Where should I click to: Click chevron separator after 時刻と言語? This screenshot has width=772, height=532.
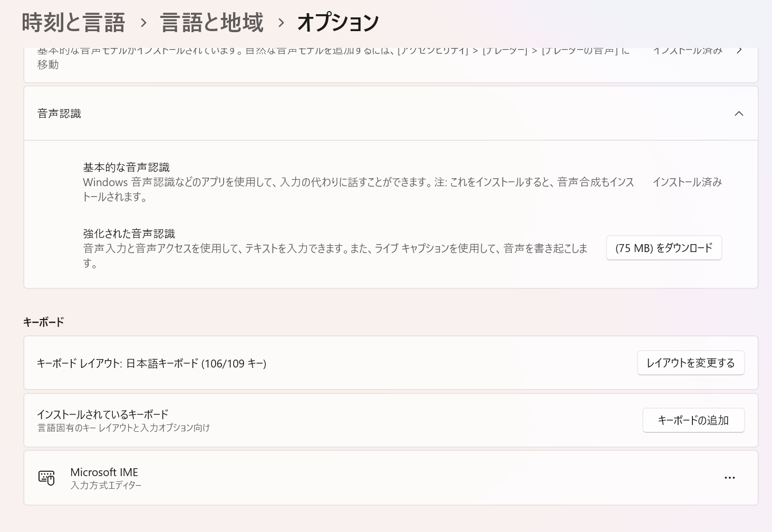(x=143, y=23)
